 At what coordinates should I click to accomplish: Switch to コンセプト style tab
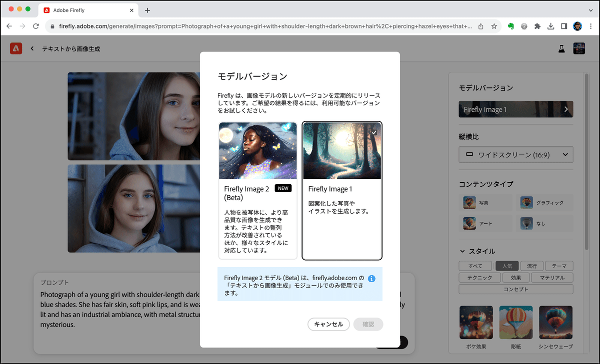(x=516, y=289)
